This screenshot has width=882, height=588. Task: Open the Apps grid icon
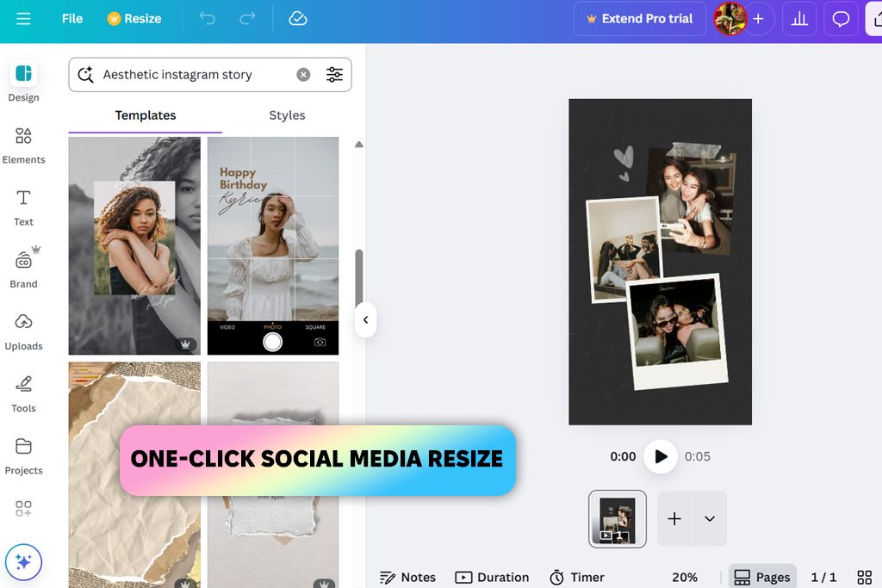pos(23,509)
